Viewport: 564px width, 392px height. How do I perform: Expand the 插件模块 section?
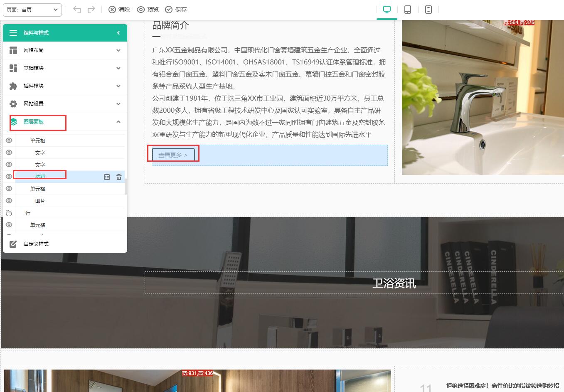(65, 86)
